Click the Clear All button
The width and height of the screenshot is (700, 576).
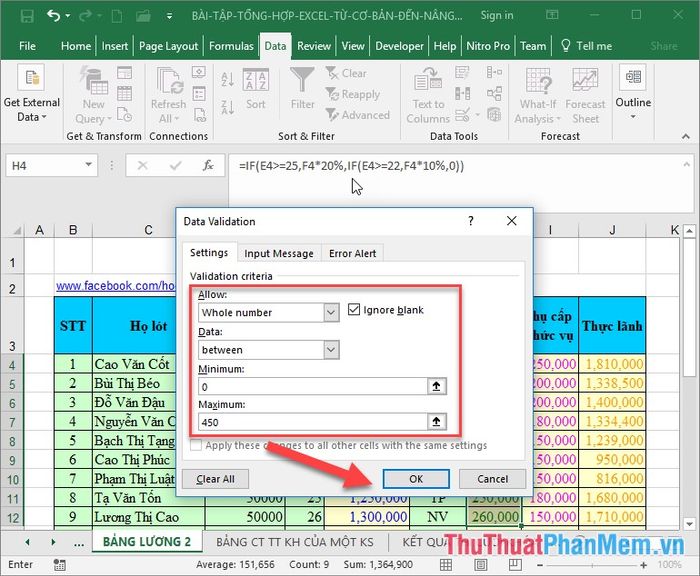[216, 479]
